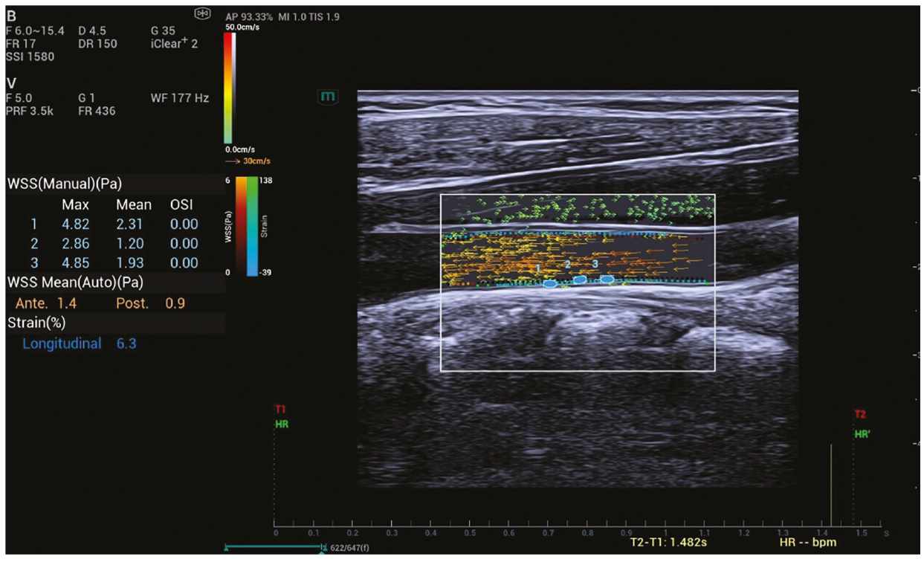Click the OSI value 0.00 in row 1

point(184,224)
